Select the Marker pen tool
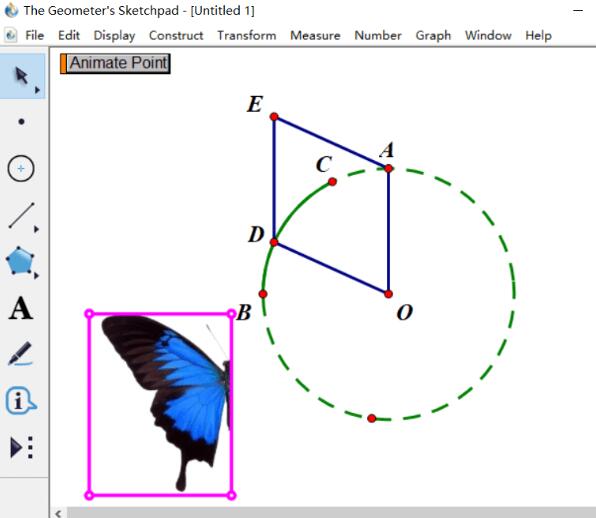Viewport: 596px width, 518px height. click(x=20, y=353)
